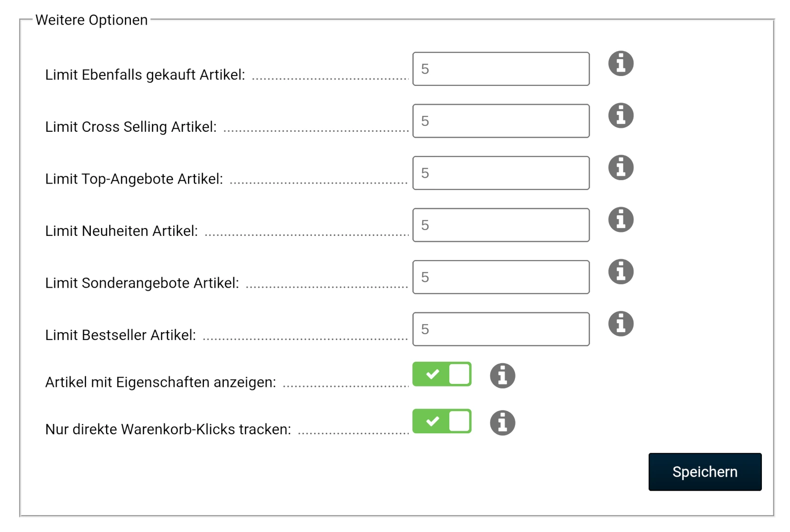Show info for Limit Bestseller Artikel
This screenshot has width=790, height=532.
pyautogui.click(x=621, y=324)
